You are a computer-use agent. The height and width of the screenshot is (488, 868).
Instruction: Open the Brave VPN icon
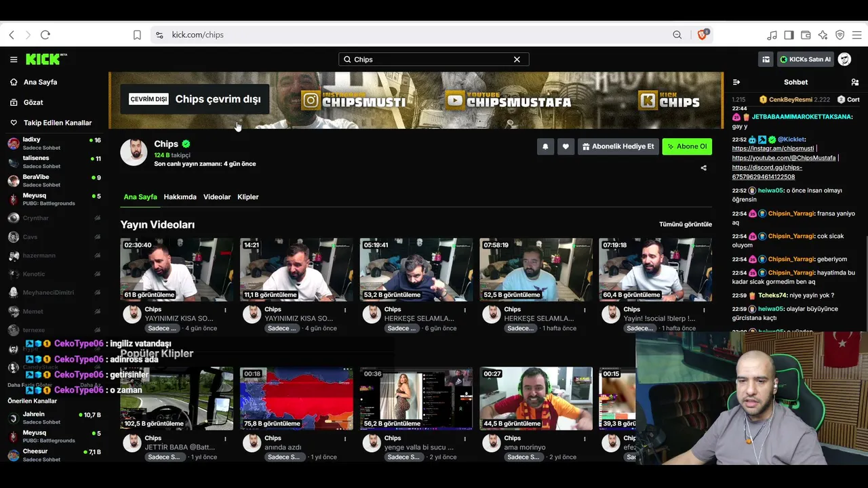[x=840, y=35]
